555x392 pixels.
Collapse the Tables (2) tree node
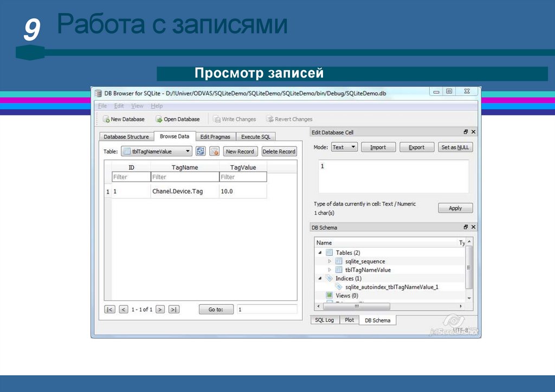point(320,253)
